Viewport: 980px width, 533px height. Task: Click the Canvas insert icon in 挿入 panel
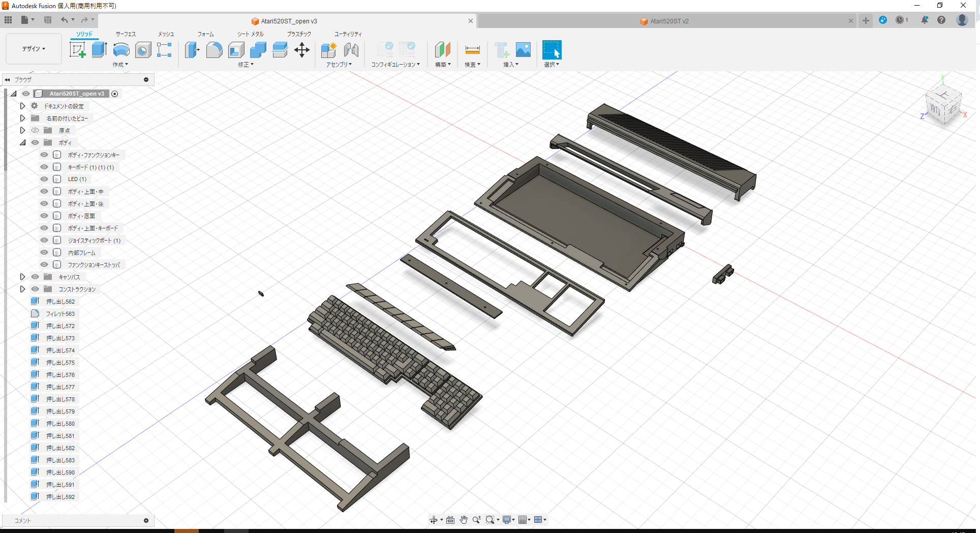[524, 49]
